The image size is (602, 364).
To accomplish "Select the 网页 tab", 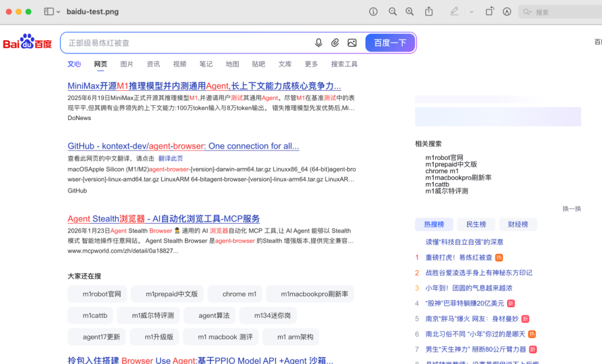I will tap(100, 64).
